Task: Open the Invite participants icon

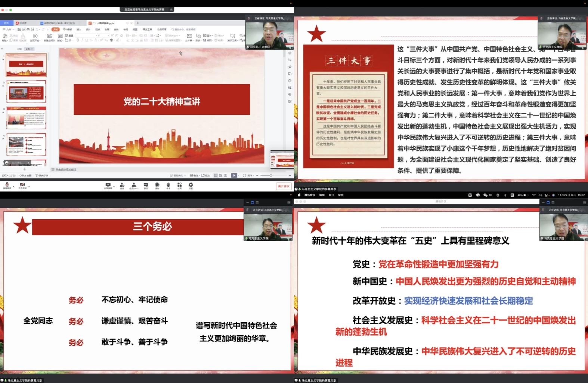Action: (122, 185)
